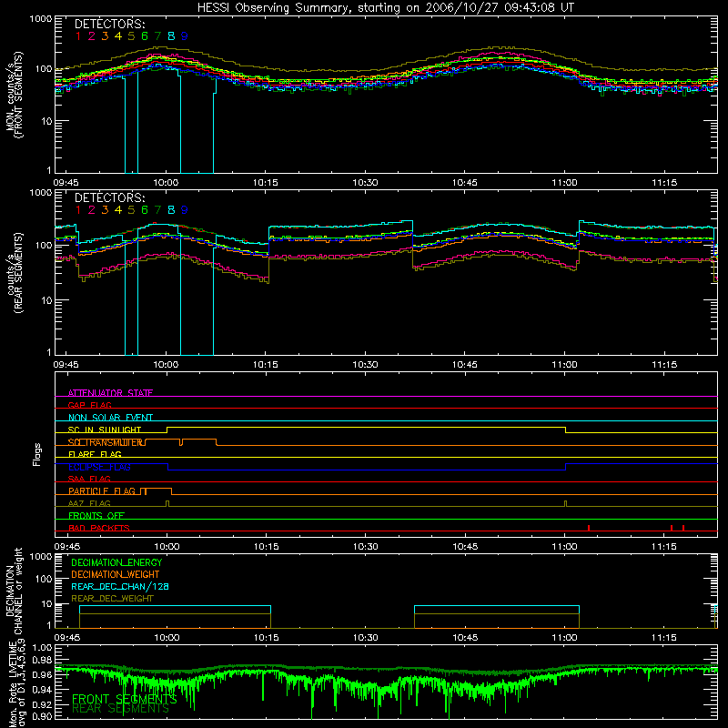728x728 pixels.
Task: Click the BAD_PACKETS flag label
Action: point(99,528)
